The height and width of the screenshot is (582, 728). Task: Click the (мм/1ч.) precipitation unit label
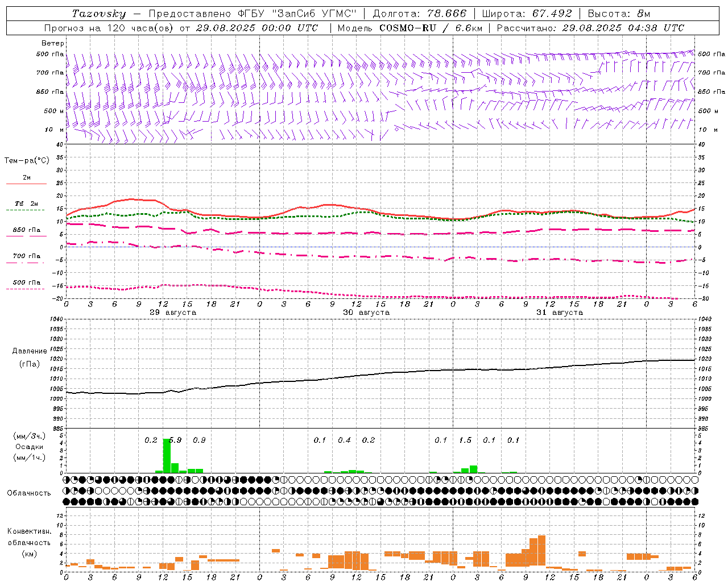(x=30, y=458)
